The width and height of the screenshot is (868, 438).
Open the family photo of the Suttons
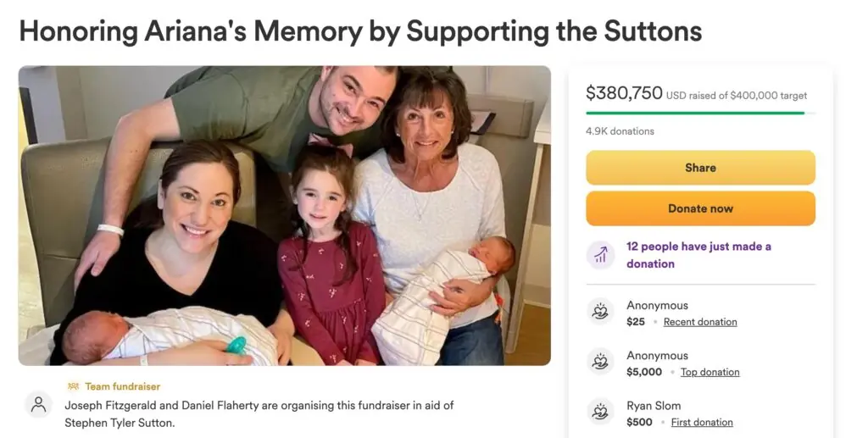[285, 215]
